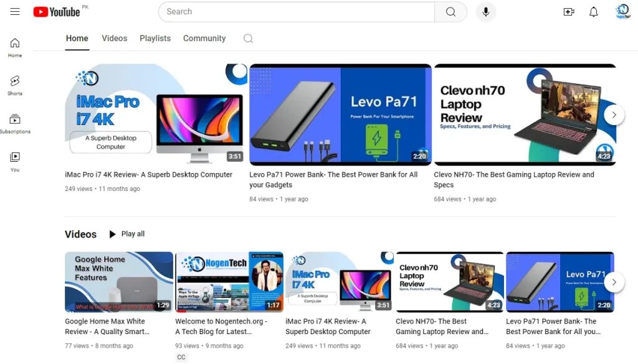Click '684 views • 1 year ago' under featured Clevo video
This screenshot has height=364, width=638.
(x=465, y=199)
